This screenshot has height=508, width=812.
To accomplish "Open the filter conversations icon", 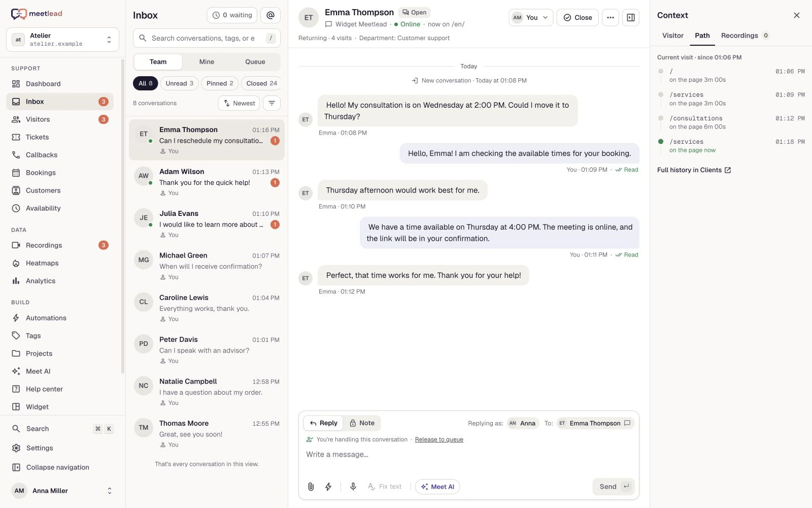I will click(x=272, y=103).
